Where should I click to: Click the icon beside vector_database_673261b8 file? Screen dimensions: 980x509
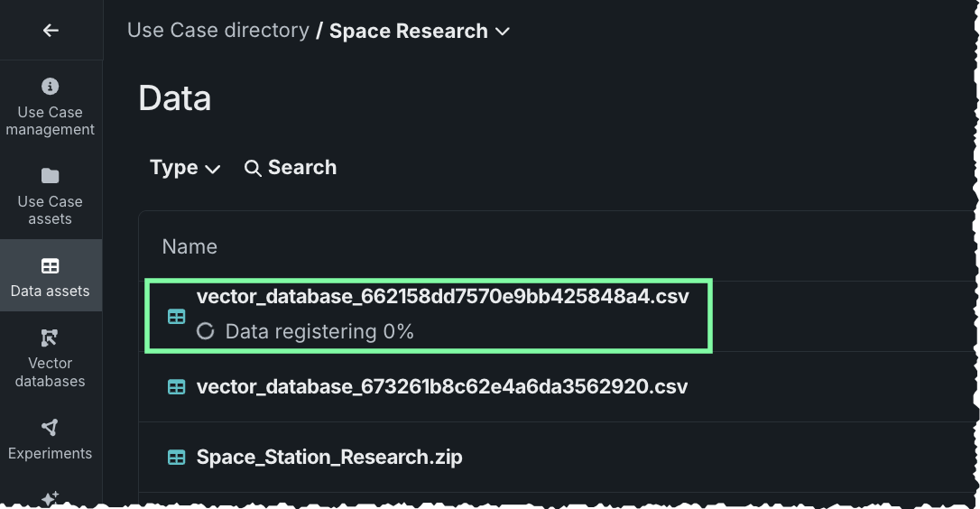point(177,387)
